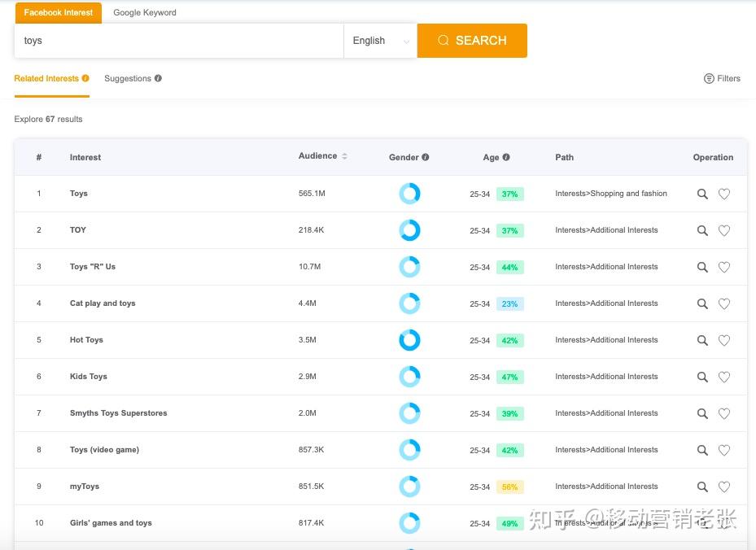The height and width of the screenshot is (550, 756).
Task: Click magnifier icon for Smyths Toys Superstores
Action: 702,414
